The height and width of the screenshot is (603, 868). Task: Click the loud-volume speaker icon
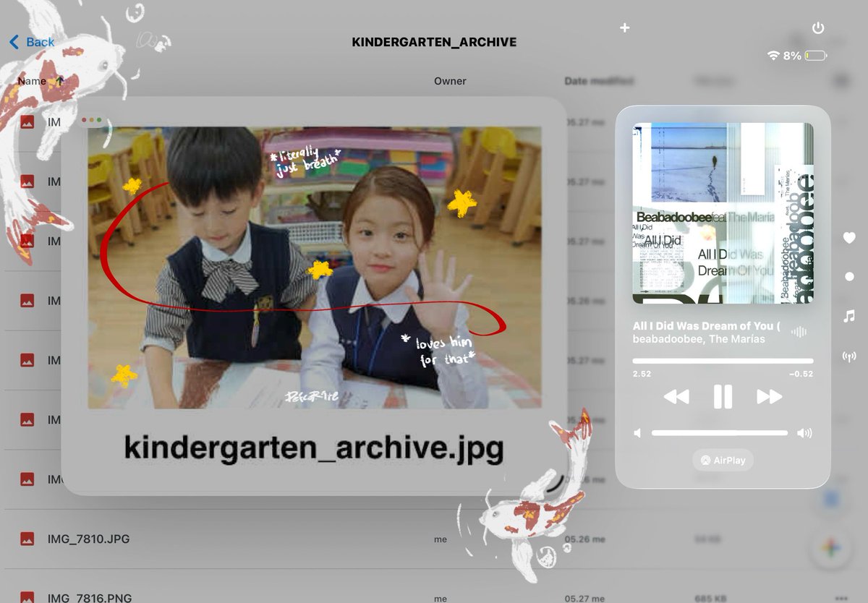tap(804, 433)
